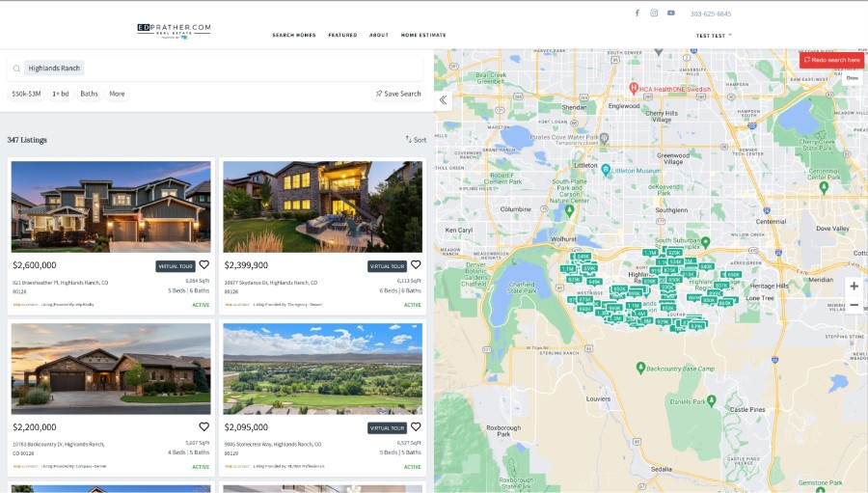Click the search magnifier icon
This screenshot has width=868, height=493.
tap(16, 68)
